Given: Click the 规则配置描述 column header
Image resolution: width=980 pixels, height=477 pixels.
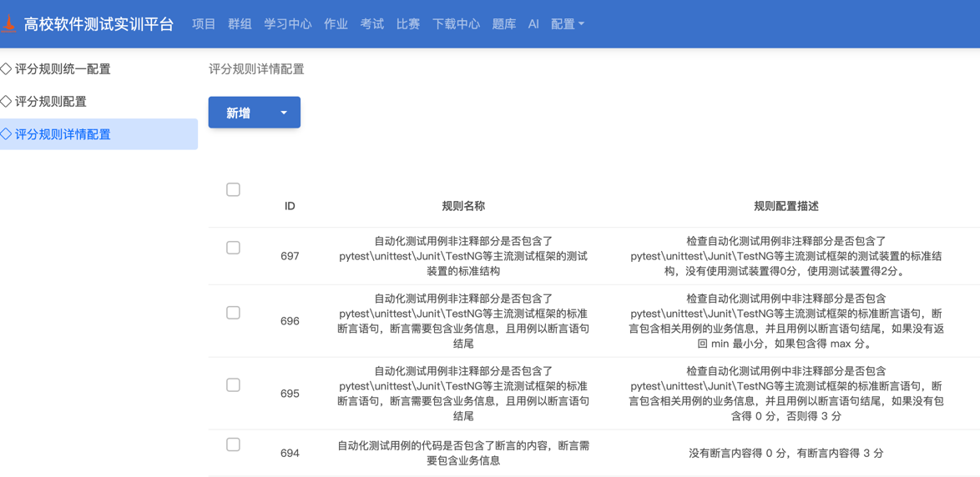Looking at the screenshot, I should pos(786,205).
